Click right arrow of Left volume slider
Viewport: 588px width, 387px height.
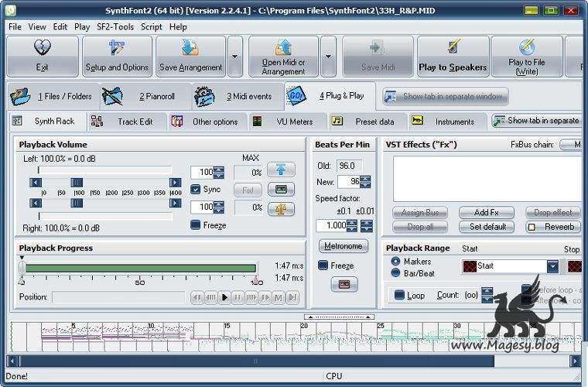click(175, 183)
